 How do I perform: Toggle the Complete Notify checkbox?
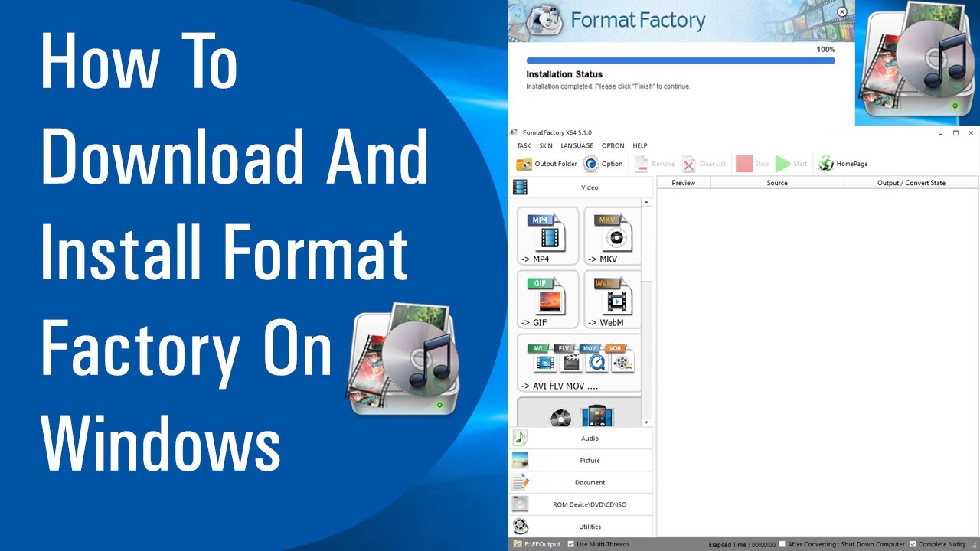pos(913,544)
